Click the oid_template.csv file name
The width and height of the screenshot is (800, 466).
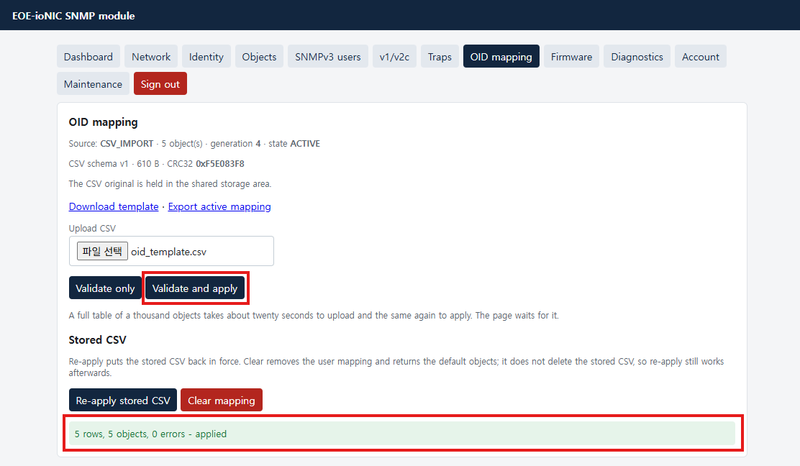[169, 252]
